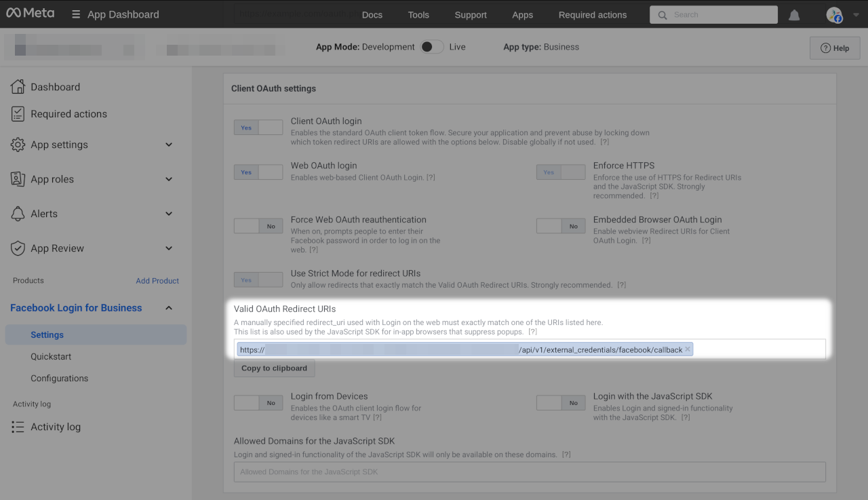
Task: Open help tooltip for Allowed Domains
Action: click(566, 454)
